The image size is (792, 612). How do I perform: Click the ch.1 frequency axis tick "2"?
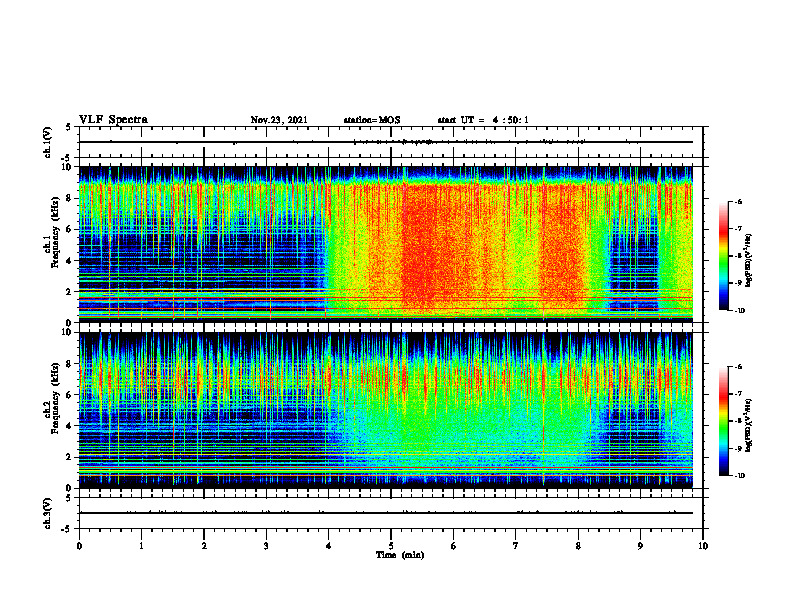point(69,292)
